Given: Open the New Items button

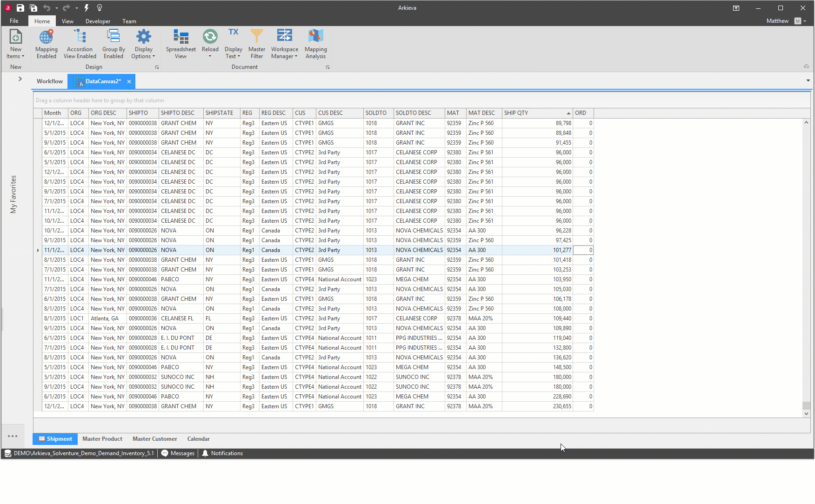Looking at the screenshot, I should (15, 44).
